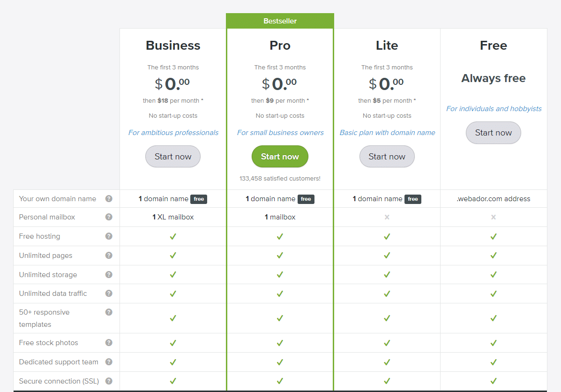Click 'Personal mailbox' row label
This screenshot has height=392, width=561.
(x=47, y=217)
